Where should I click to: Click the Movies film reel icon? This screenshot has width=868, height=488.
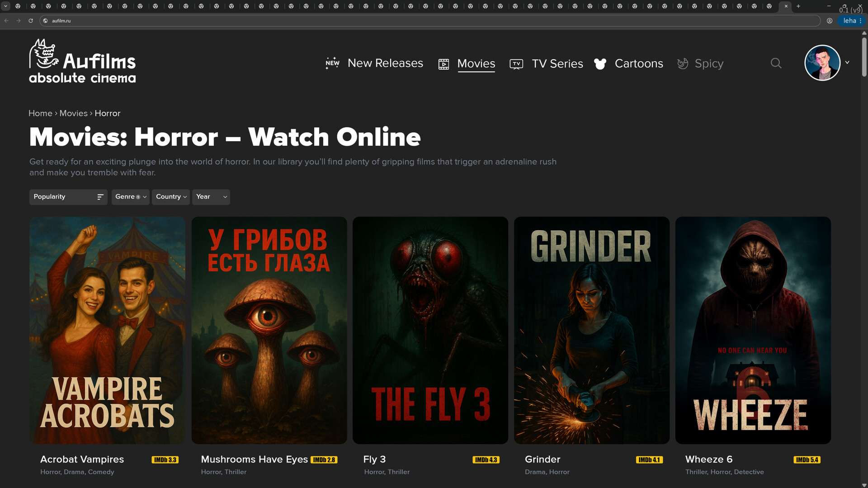coord(443,64)
